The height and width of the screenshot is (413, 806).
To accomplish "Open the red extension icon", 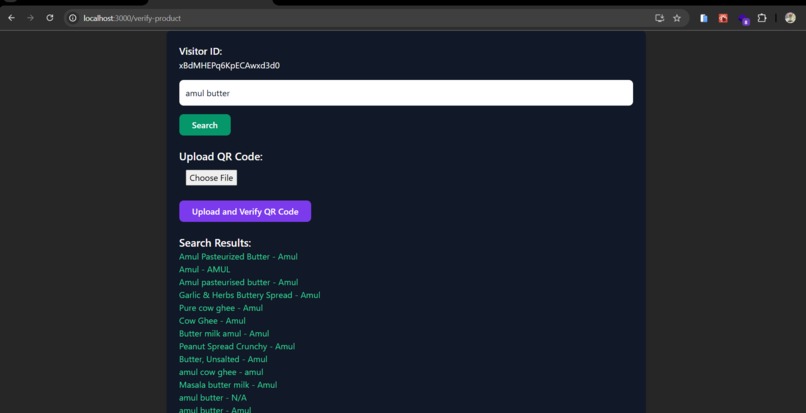I will point(723,19).
